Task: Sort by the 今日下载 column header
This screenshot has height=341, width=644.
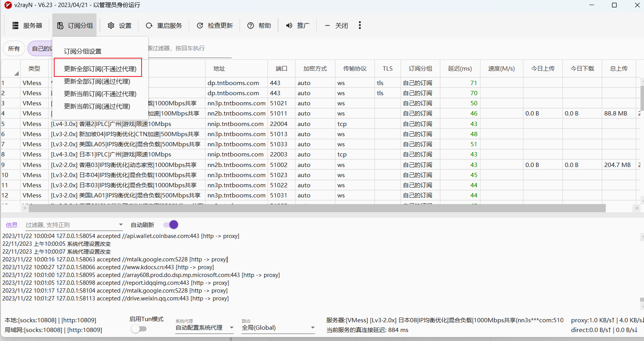Action: tap(582, 69)
